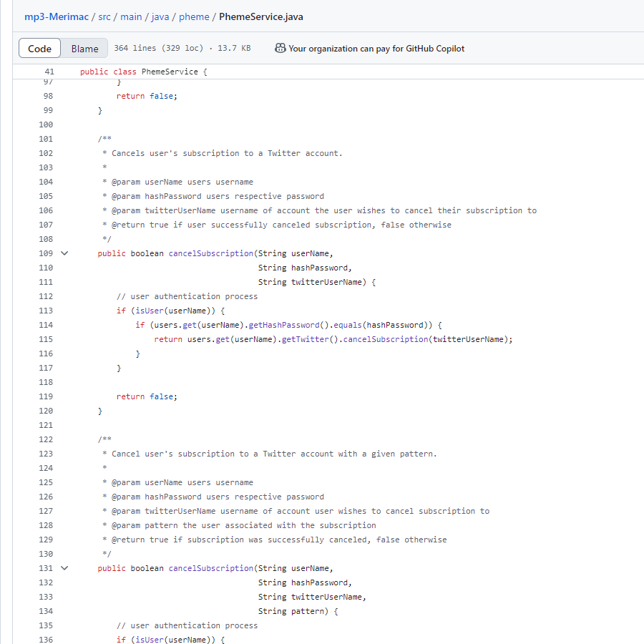Click the getHashPassword call on line 114
644x644 pixels.
(284, 326)
